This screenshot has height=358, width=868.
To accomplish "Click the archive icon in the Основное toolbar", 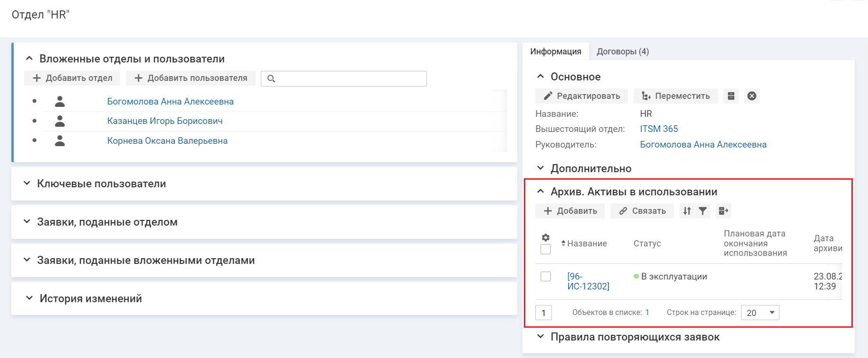I will 731,96.
